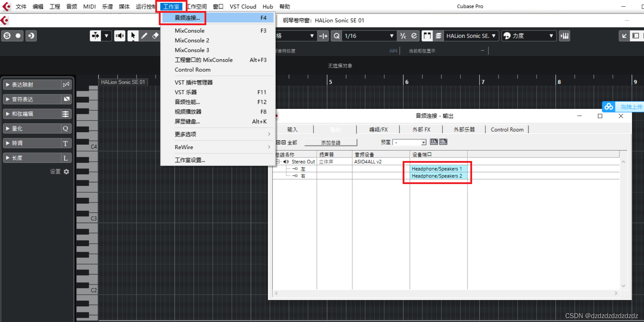Choose Control Room menu entry
The height and width of the screenshot is (322, 644).
pyautogui.click(x=218, y=70)
